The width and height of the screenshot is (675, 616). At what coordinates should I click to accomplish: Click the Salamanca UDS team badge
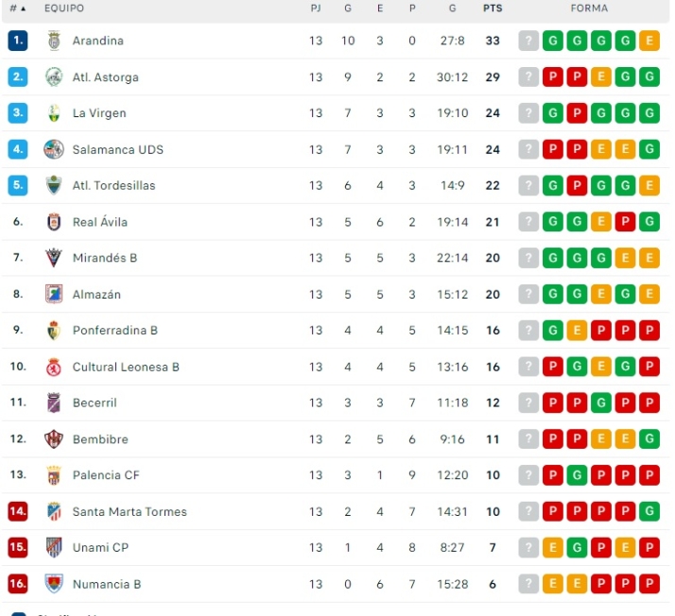[x=54, y=149]
